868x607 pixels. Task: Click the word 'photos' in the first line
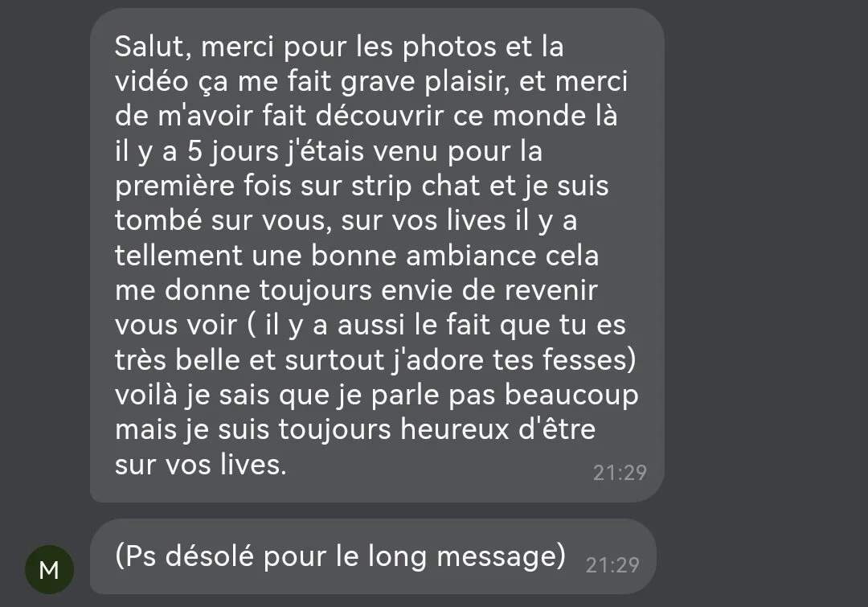(x=449, y=47)
